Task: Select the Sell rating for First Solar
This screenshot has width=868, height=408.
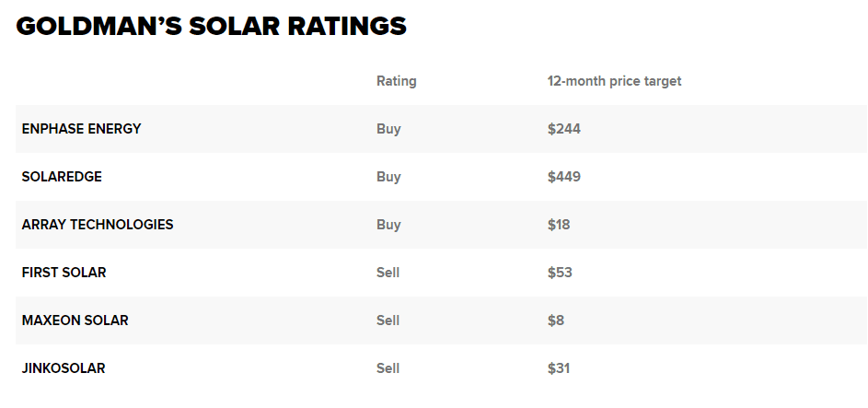Action: point(388,273)
